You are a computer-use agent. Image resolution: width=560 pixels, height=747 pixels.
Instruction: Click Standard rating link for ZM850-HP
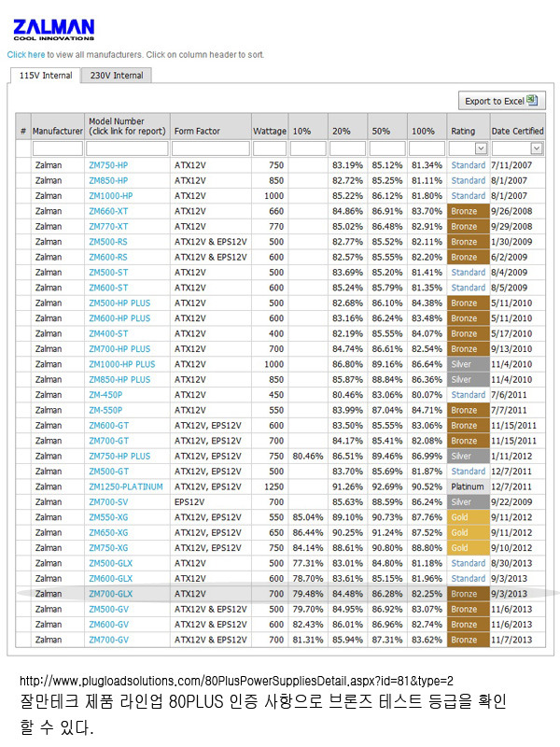point(469,180)
